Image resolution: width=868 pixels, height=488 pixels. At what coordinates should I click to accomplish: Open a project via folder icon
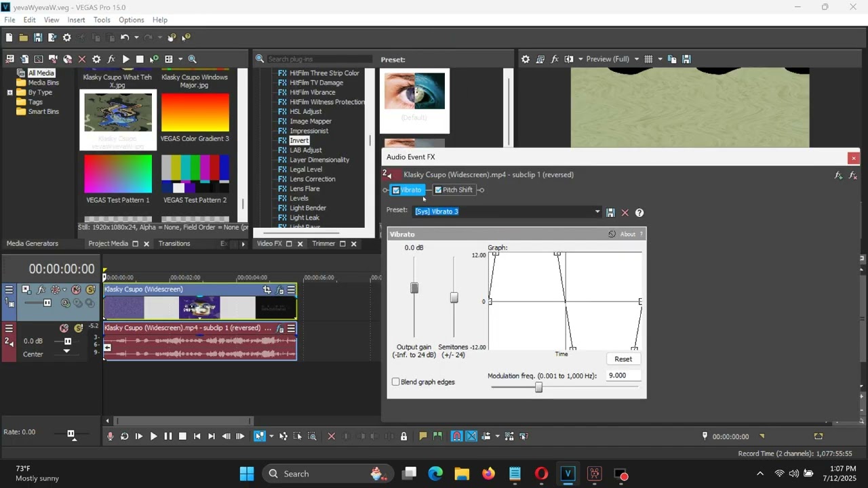(24, 37)
